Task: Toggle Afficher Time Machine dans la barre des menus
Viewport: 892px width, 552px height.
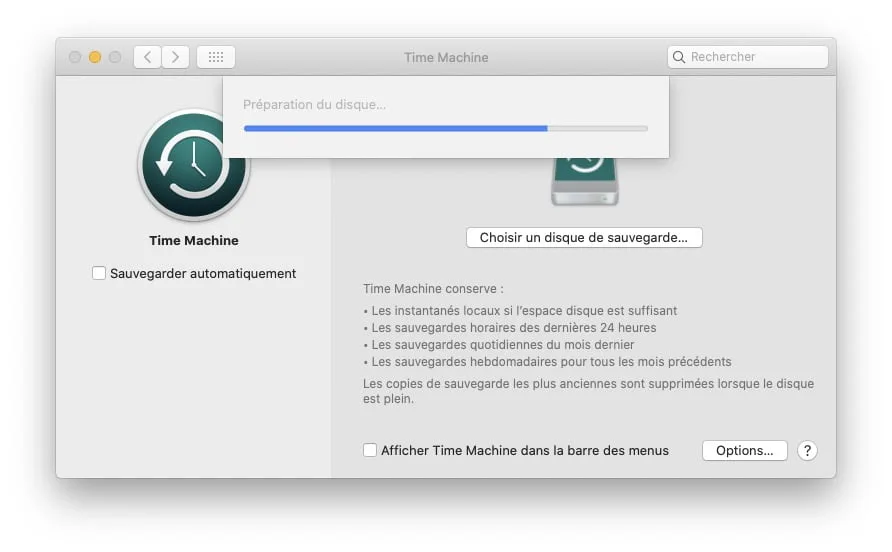Action: (370, 450)
